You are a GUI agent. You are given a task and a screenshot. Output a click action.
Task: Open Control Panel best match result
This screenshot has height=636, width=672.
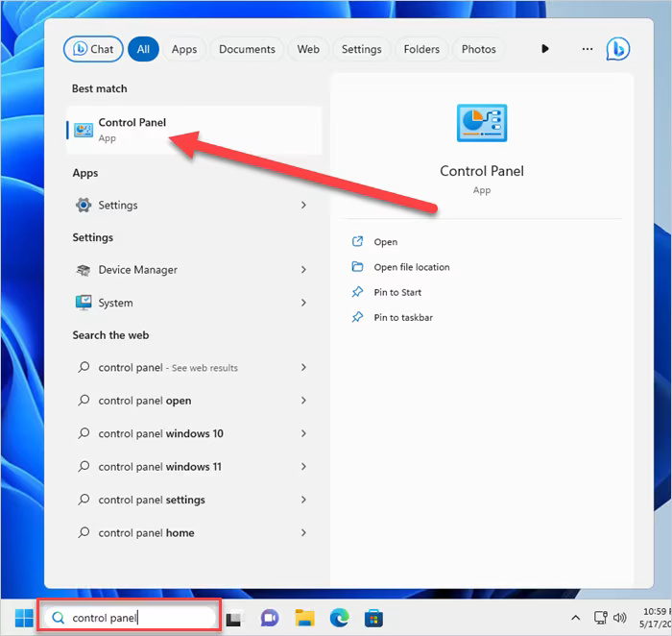coord(194,130)
